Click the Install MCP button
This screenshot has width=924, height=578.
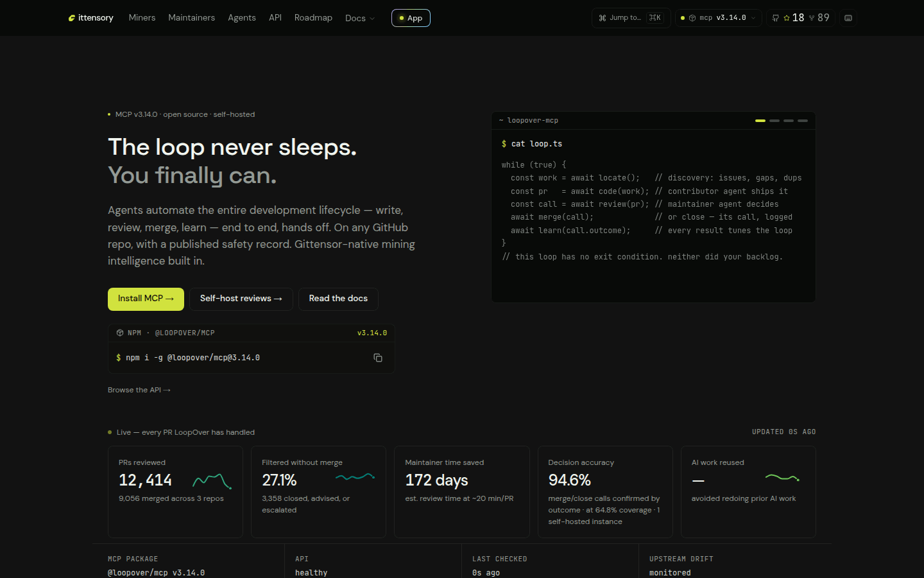coord(146,299)
